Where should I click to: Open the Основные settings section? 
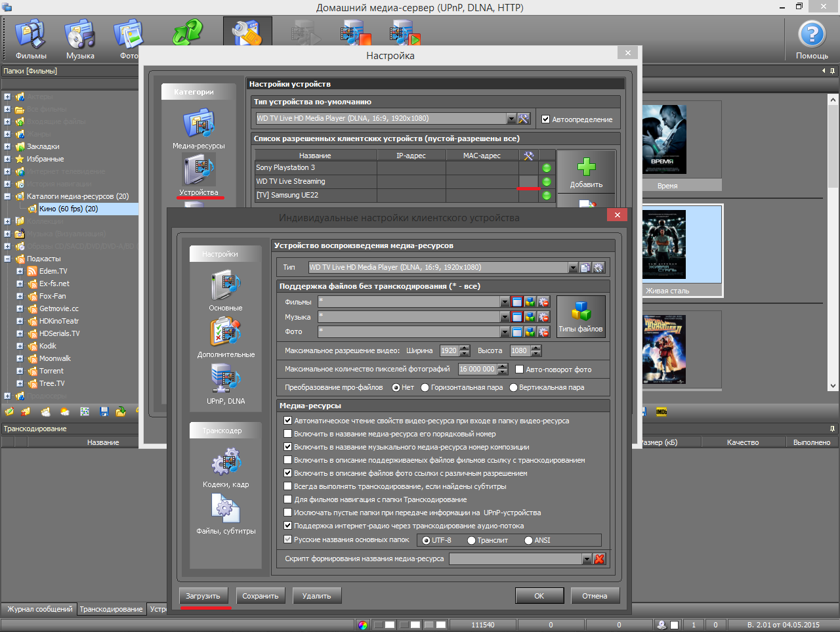click(226, 288)
